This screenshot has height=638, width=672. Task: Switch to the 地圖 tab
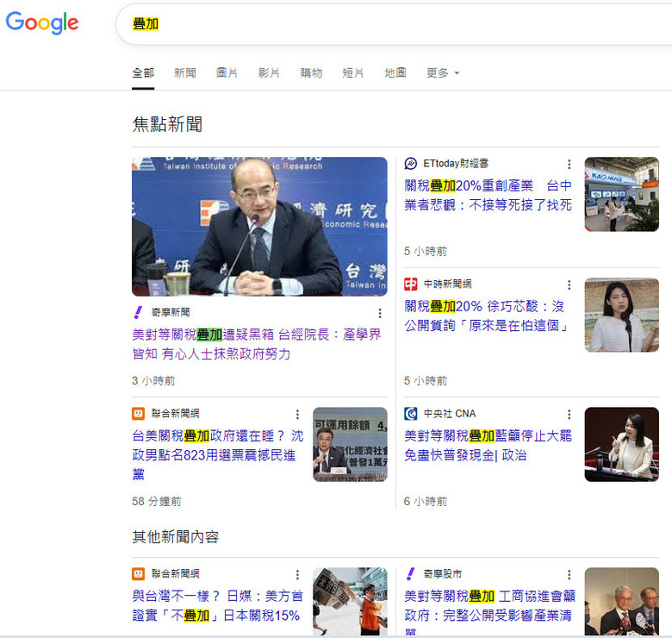395,73
